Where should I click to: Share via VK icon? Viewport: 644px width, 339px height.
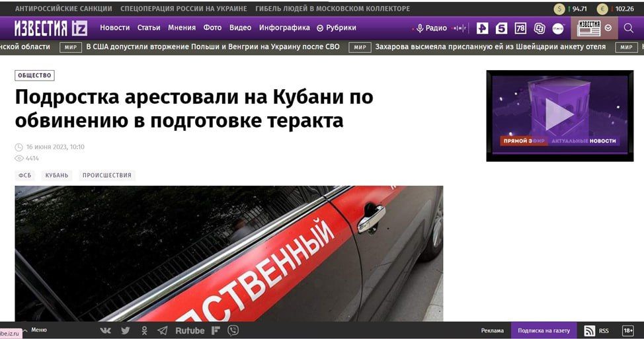point(106,330)
